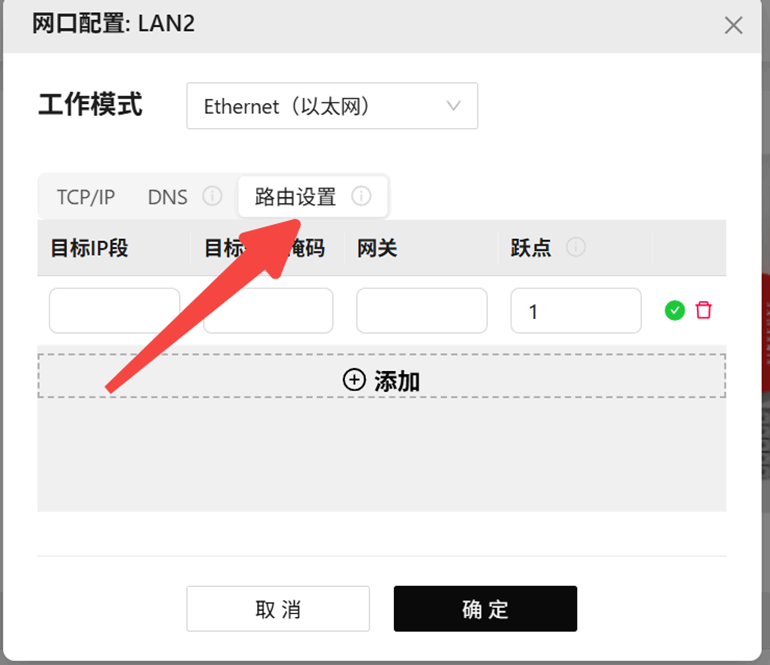Screen dimensions: 770x665
Task: Close the LAN2 网口配置 dialog
Action: click(x=733, y=26)
